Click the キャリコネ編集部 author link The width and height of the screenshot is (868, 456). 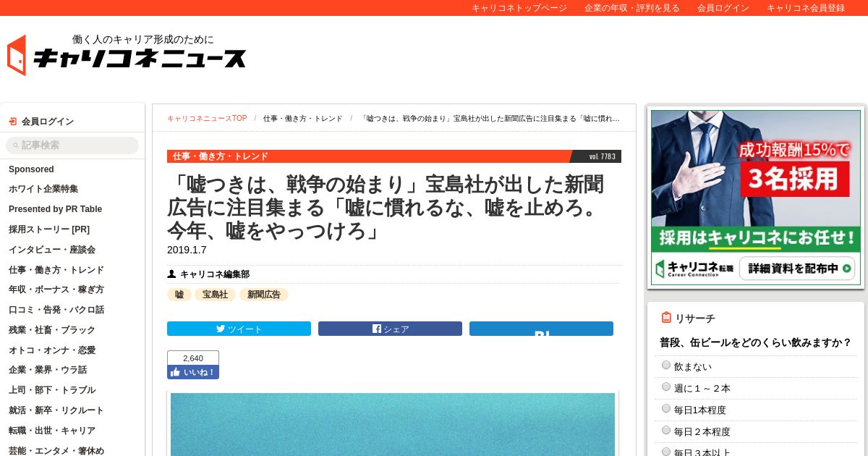click(x=215, y=274)
